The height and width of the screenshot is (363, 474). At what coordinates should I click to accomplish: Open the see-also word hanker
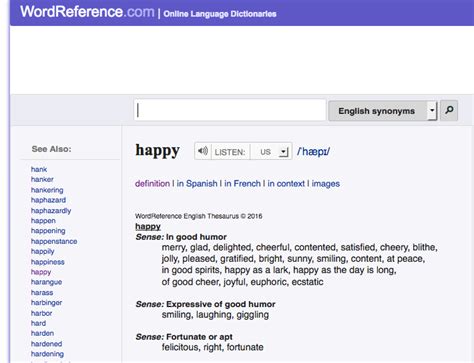42,179
